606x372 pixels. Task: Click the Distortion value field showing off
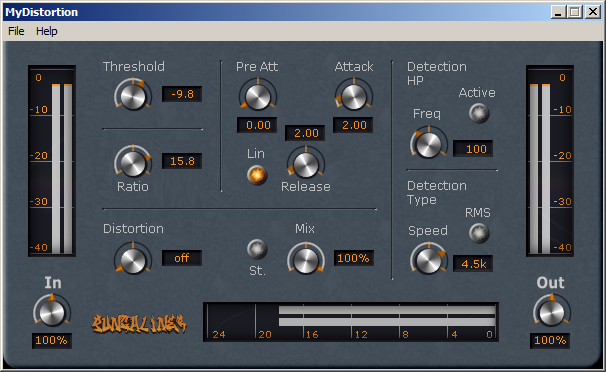(182, 258)
